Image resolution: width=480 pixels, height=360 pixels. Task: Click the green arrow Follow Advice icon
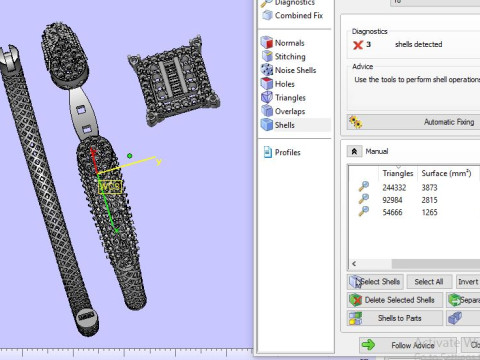click(368, 345)
